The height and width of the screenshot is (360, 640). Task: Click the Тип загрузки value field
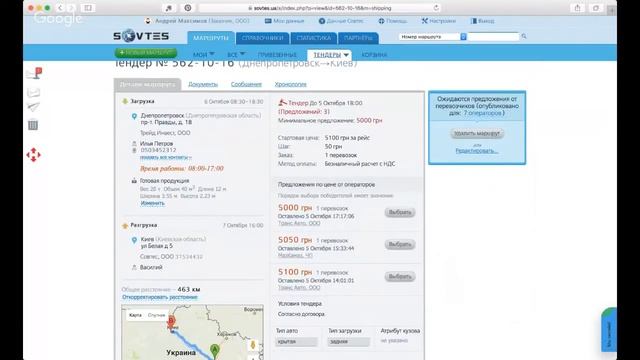348,342
